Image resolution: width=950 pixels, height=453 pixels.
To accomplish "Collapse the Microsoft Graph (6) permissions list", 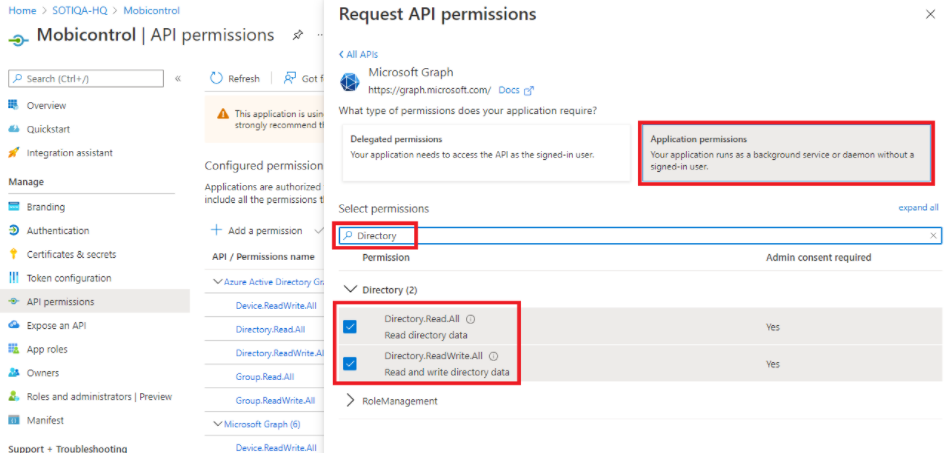I will pos(219,424).
